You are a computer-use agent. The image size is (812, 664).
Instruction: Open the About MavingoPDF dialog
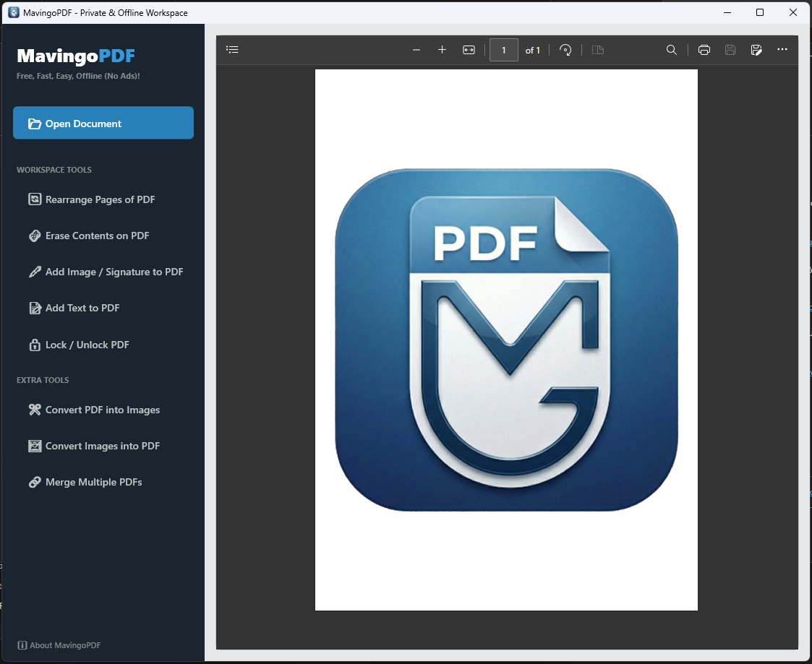pos(58,645)
